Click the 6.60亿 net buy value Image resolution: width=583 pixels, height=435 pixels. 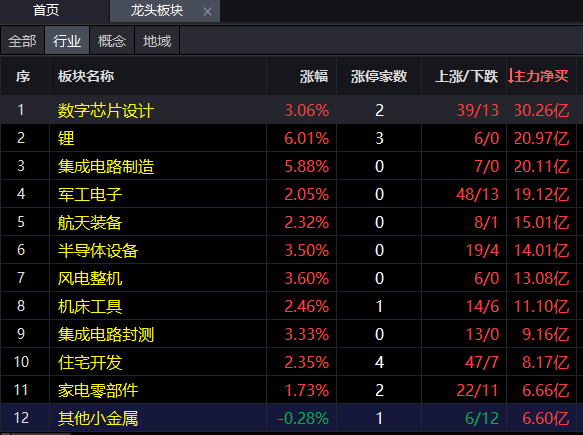[545, 418]
